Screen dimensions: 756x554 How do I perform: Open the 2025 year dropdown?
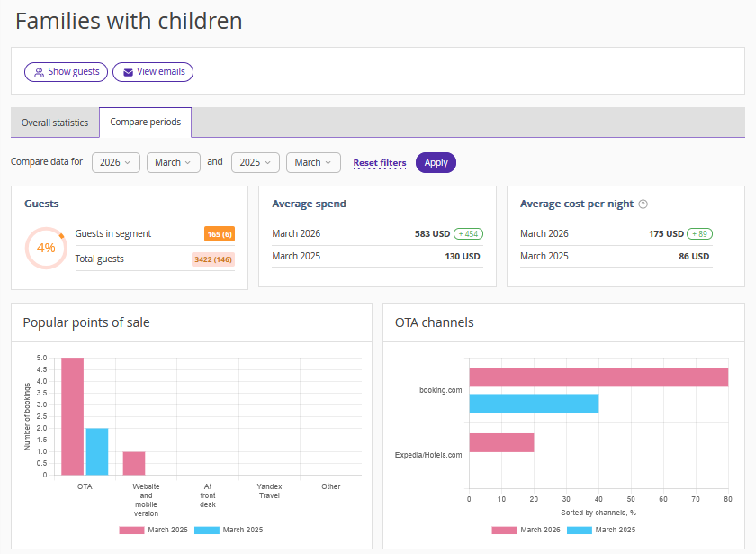[256, 163]
